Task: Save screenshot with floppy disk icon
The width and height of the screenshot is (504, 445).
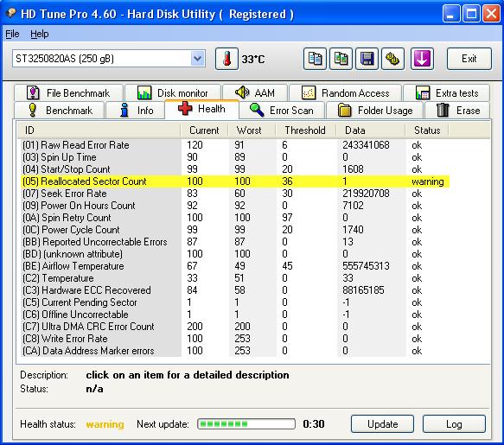Action: tap(367, 59)
